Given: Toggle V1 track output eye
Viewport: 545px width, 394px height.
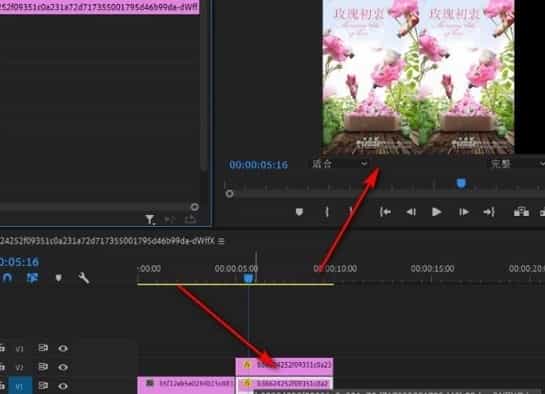Looking at the screenshot, I should 63,386.
